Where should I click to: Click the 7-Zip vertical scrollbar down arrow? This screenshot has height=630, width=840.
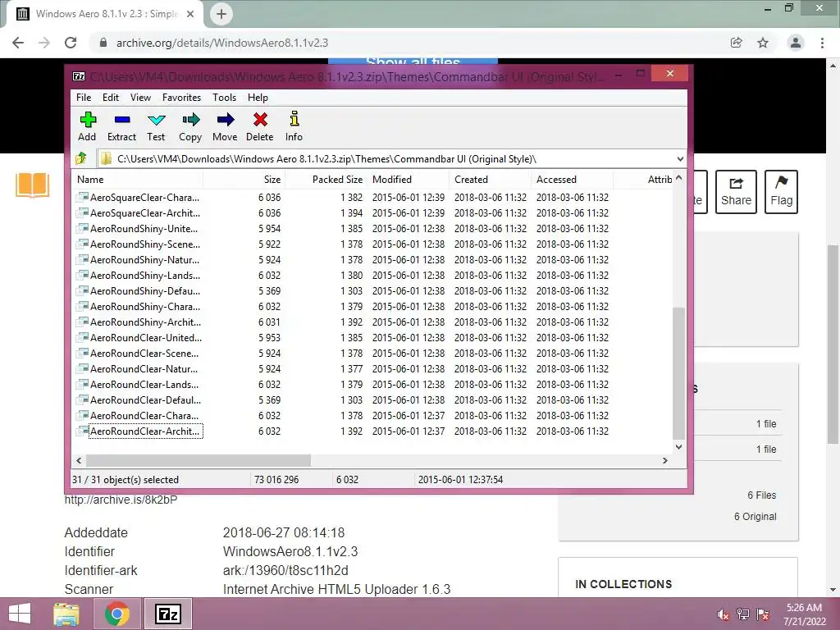[678, 446]
